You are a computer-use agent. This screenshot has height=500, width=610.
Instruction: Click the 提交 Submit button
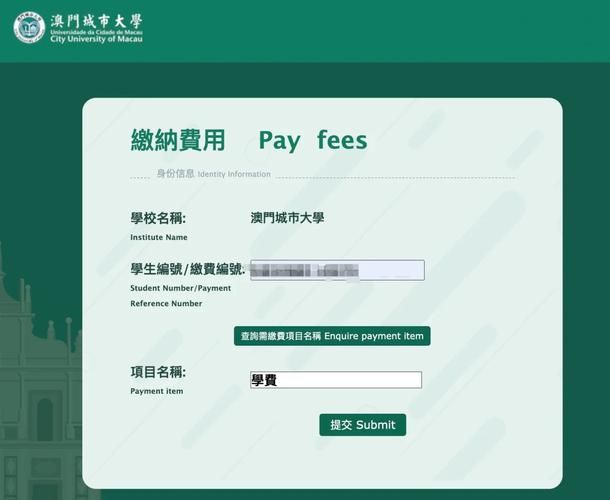coord(363,425)
